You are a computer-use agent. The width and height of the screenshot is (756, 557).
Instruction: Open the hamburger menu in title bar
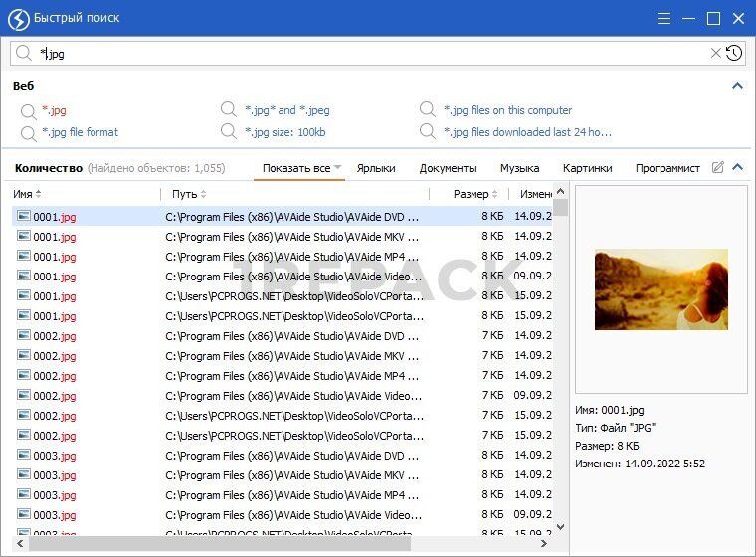pos(664,18)
